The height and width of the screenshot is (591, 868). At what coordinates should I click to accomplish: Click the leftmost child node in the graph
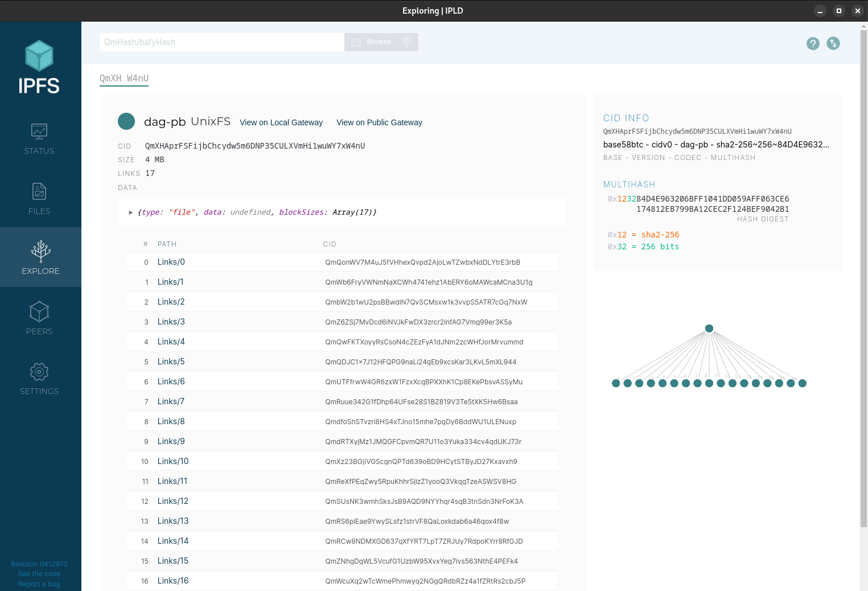(616, 383)
